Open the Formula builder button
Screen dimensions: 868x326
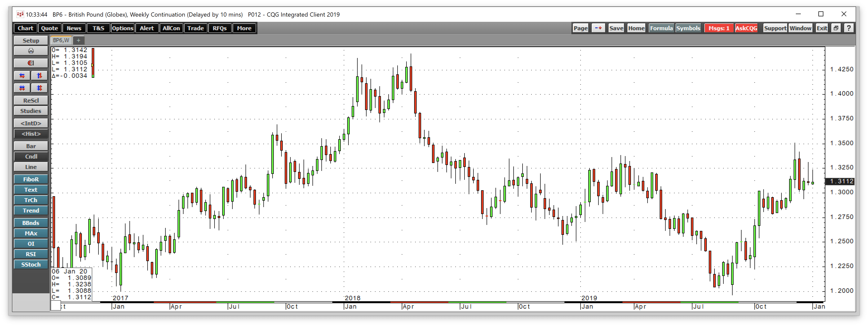pyautogui.click(x=661, y=28)
